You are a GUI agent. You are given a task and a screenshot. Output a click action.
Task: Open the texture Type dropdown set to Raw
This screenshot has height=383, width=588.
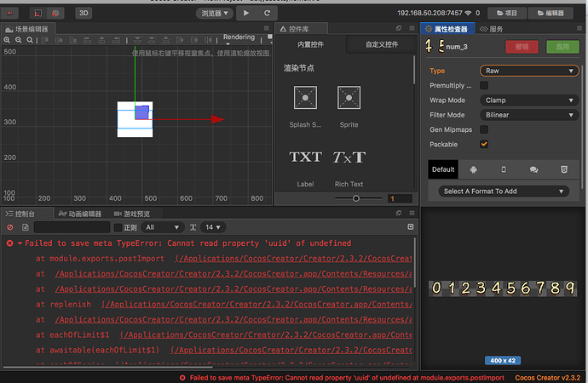click(x=528, y=71)
